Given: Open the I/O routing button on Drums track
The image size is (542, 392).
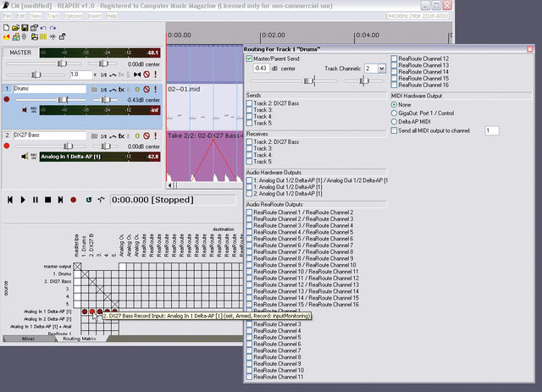Looking at the screenshot, I should click(103, 90).
